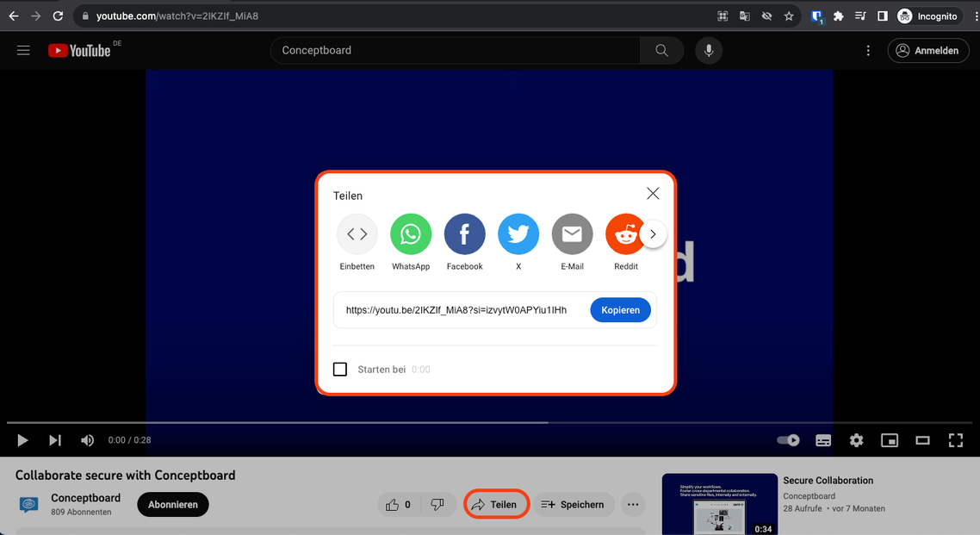Open the browser extensions puzzle icon
980x535 pixels.
point(839,16)
